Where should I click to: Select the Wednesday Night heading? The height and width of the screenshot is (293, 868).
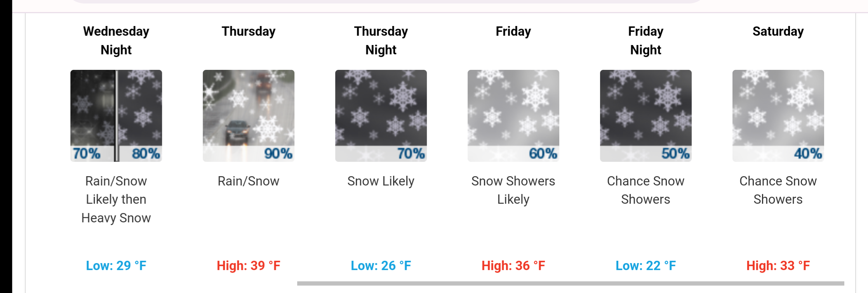tap(116, 40)
